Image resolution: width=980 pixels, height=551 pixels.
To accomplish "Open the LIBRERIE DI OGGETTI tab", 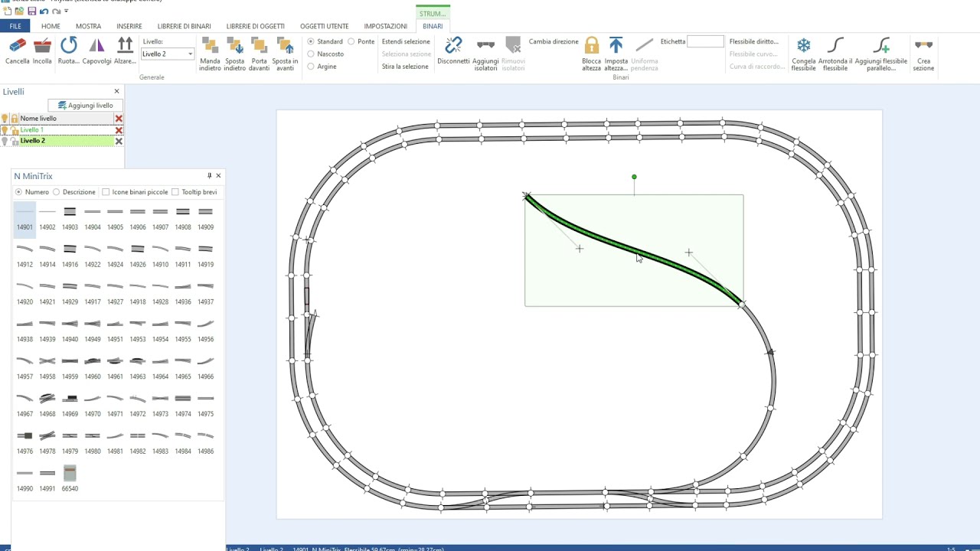I will click(256, 26).
